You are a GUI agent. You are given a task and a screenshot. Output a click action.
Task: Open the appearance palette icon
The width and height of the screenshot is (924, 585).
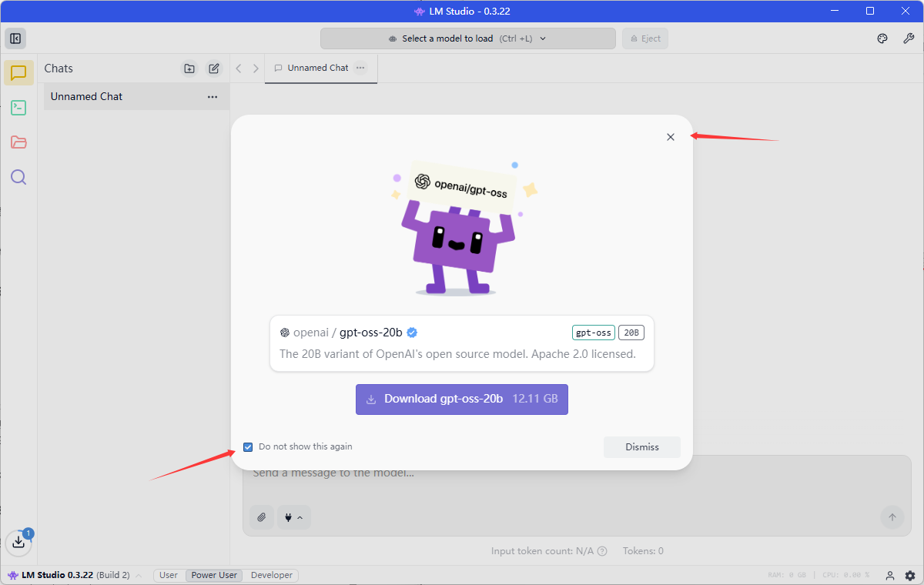click(883, 38)
